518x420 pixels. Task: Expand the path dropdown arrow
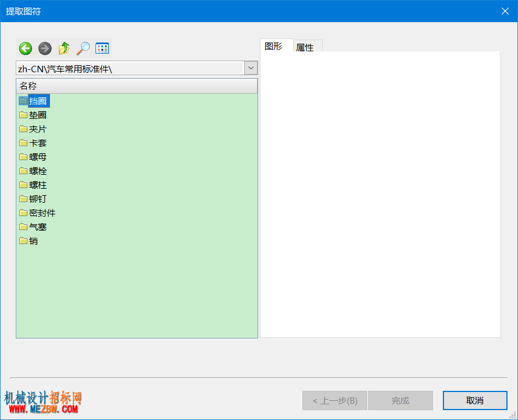[251, 68]
